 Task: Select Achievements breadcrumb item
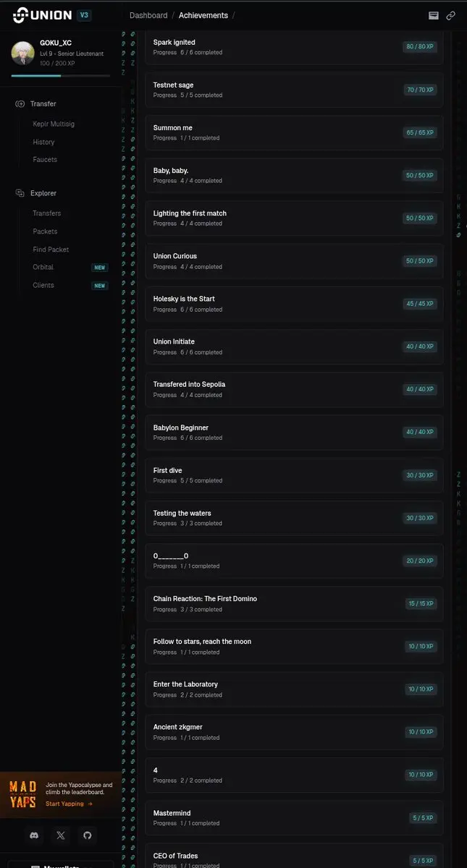click(203, 15)
